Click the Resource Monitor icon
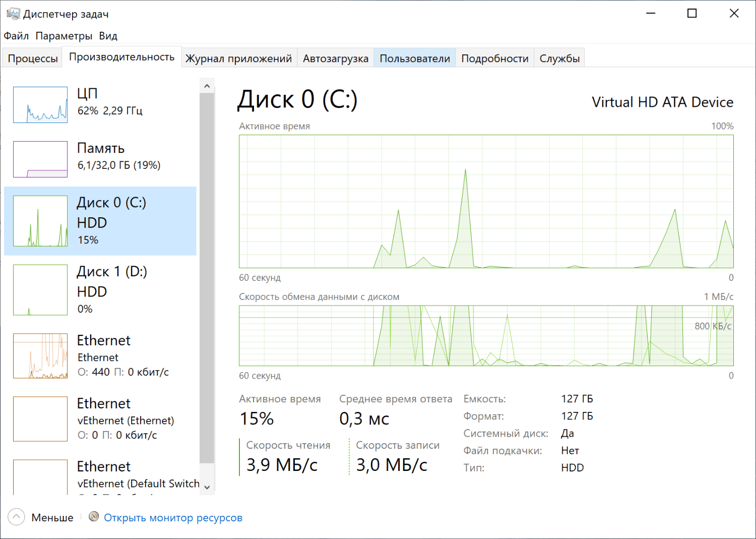Viewport: 756px width, 539px height. point(94,517)
